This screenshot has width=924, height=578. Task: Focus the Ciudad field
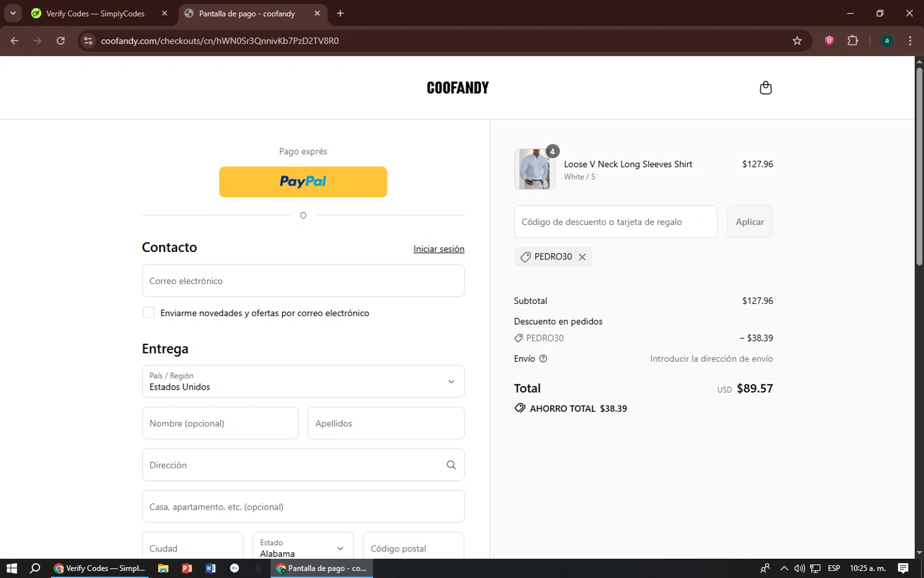193,546
